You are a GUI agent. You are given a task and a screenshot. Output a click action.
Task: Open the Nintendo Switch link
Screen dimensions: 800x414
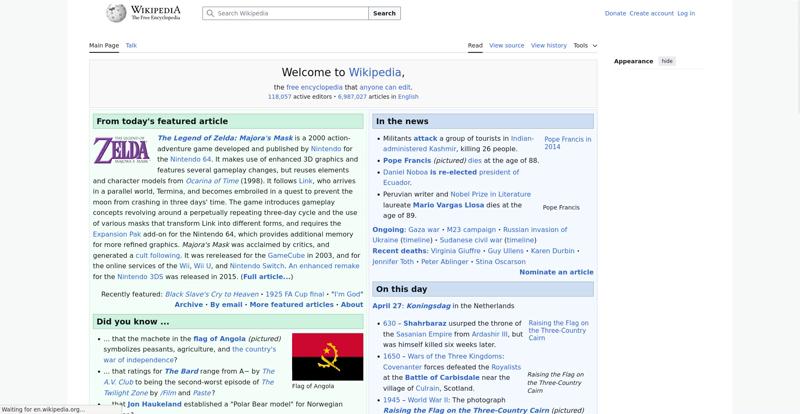257,266
